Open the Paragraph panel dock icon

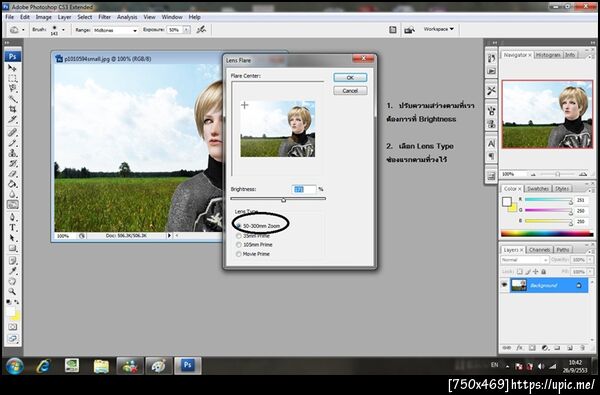point(491,156)
